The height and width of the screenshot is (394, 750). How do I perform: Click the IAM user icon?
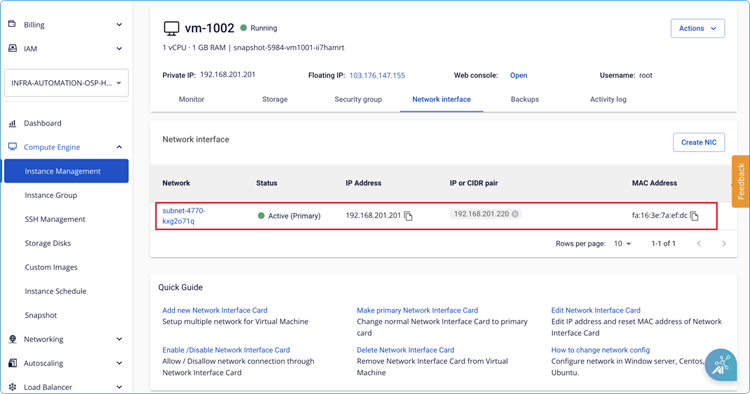pyautogui.click(x=12, y=48)
